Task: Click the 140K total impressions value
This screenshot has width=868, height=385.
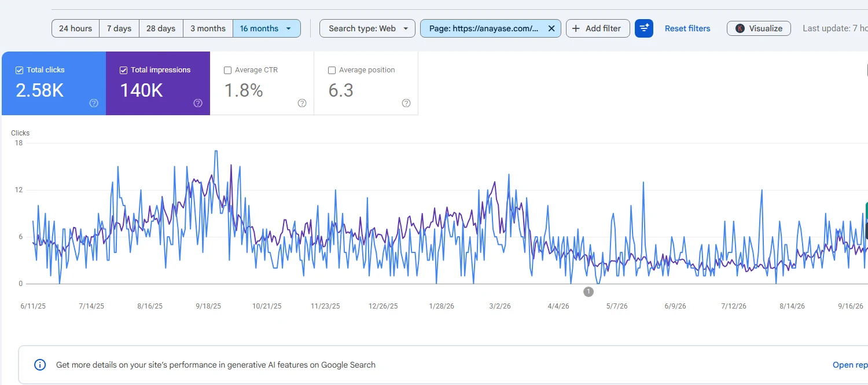Action: point(141,90)
